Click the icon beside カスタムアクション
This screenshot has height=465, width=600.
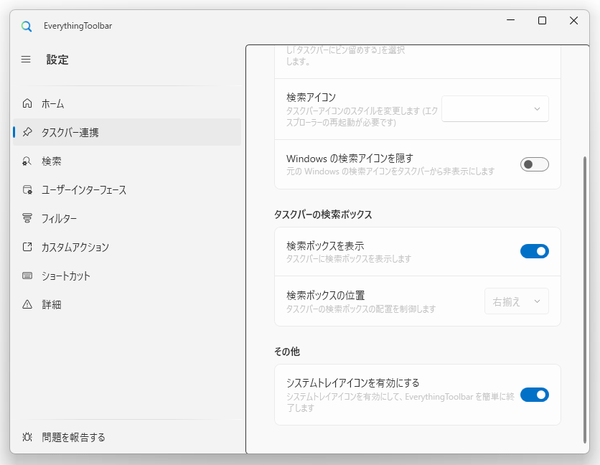click(27, 247)
